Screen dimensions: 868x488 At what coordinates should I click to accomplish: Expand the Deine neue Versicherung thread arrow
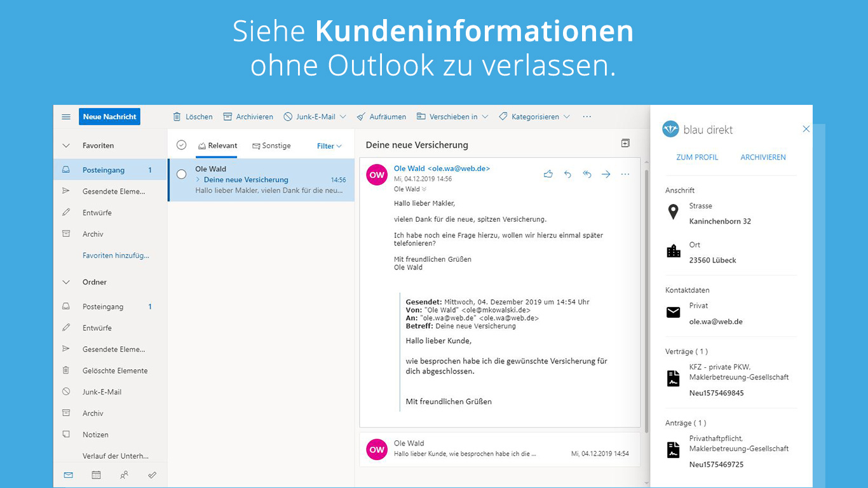tap(198, 180)
